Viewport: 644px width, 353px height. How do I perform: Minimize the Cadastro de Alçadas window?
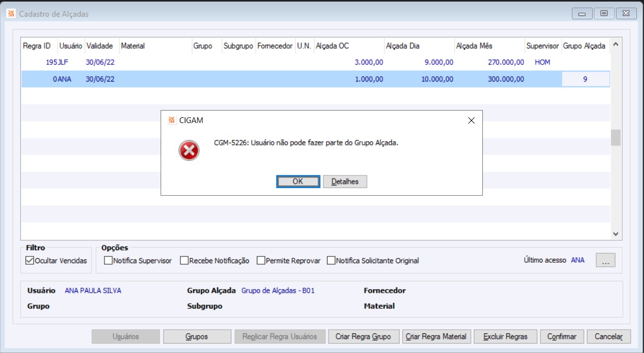[x=582, y=14]
